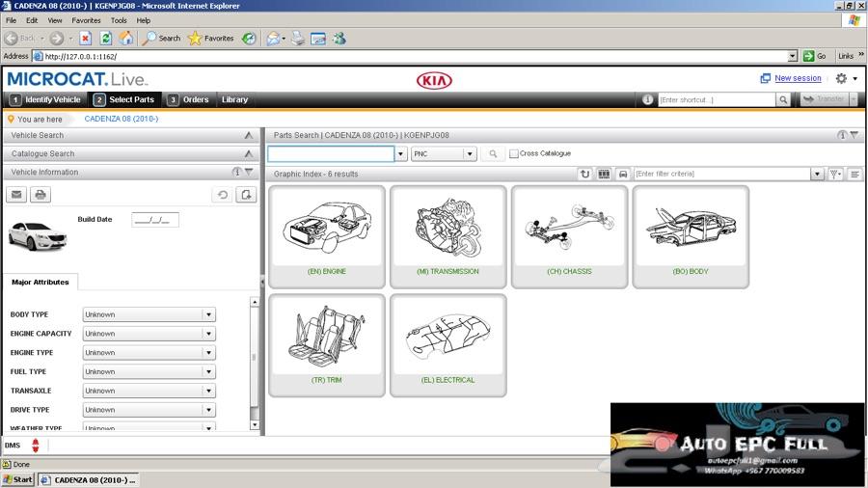Screen dimensions: 868x488
Task: Click the Windows Start button
Action: 17,479
